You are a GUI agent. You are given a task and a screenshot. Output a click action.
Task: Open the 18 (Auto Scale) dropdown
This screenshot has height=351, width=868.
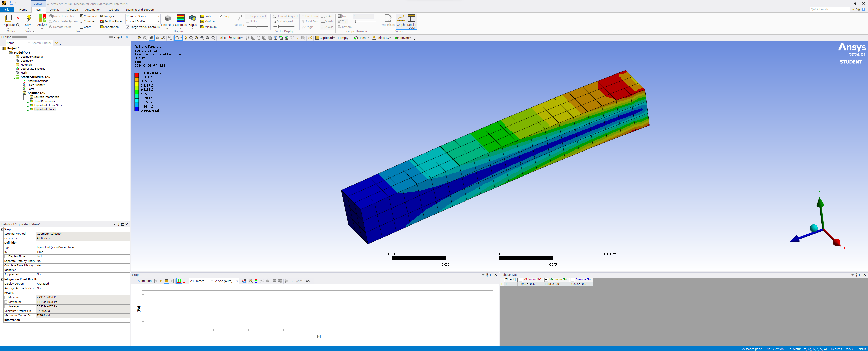(x=143, y=16)
